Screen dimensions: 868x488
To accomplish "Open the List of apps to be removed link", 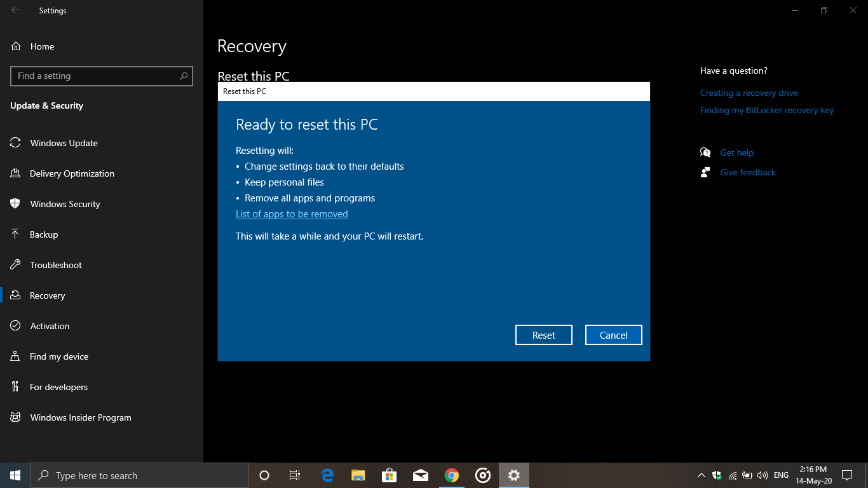I will click(x=292, y=214).
